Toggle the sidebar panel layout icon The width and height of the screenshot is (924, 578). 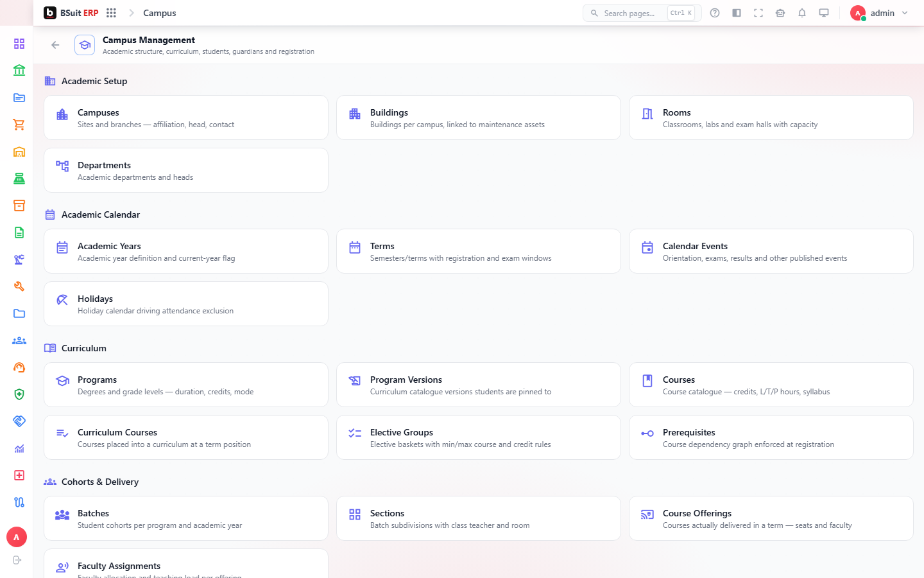(x=737, y=13)
